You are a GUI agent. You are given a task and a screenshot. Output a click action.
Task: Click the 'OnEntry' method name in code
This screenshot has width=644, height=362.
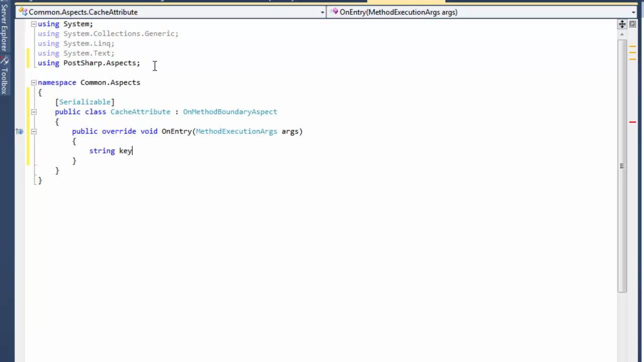click(177, 131)
